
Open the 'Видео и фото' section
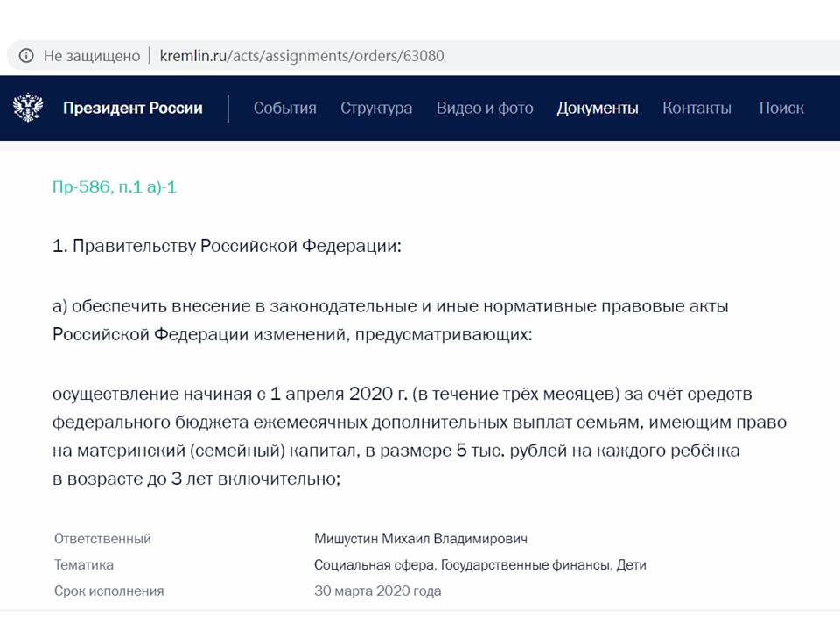(x=484, y=108)
